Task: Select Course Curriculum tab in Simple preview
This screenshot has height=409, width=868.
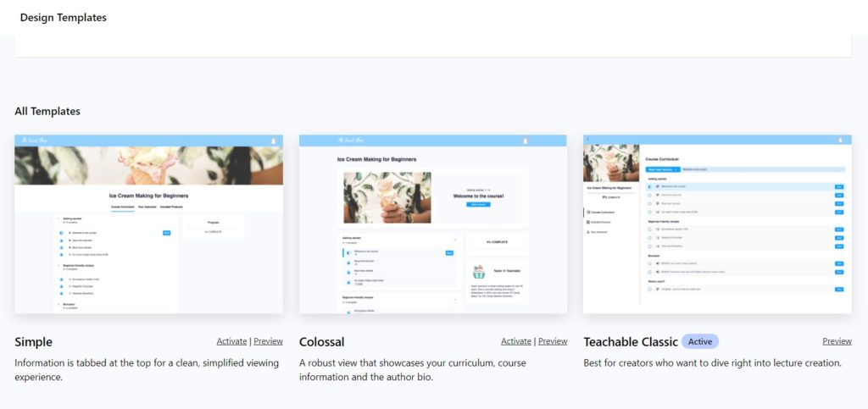Action: point(122,207)
